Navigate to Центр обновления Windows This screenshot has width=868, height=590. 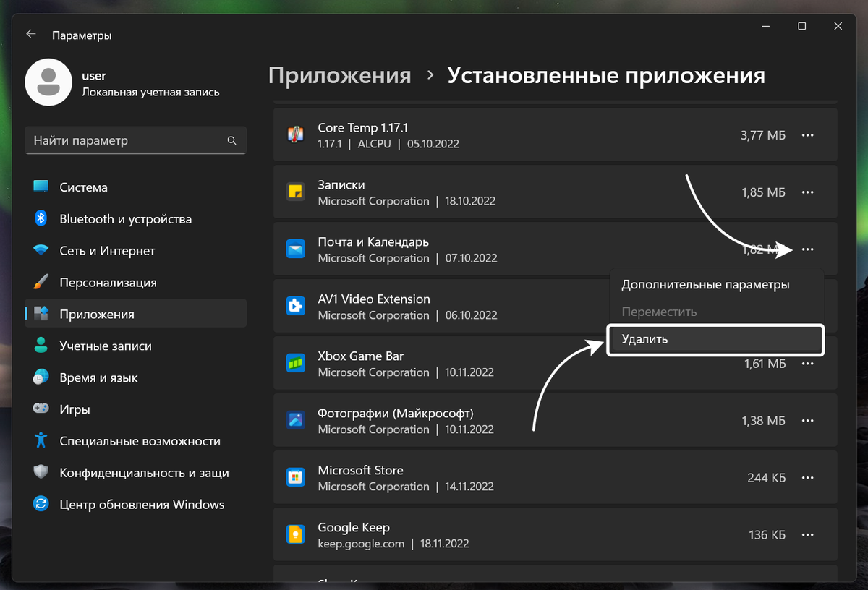136,505
